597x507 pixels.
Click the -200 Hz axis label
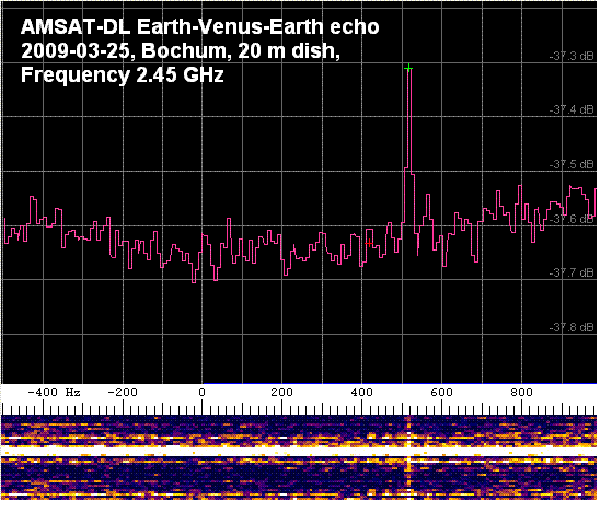click(x=122, y=392)
